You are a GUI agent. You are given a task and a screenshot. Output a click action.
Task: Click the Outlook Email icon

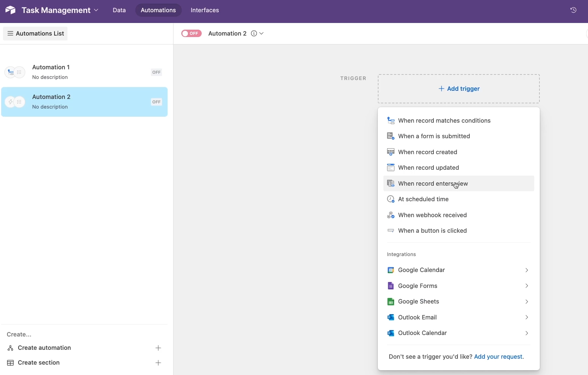(390, 317)
